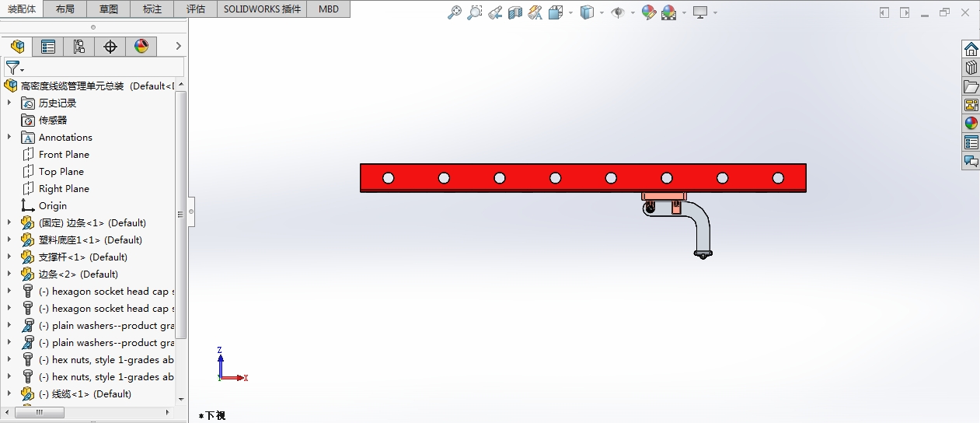Expand the 塑料底座1<1> component

pos(9,239)
